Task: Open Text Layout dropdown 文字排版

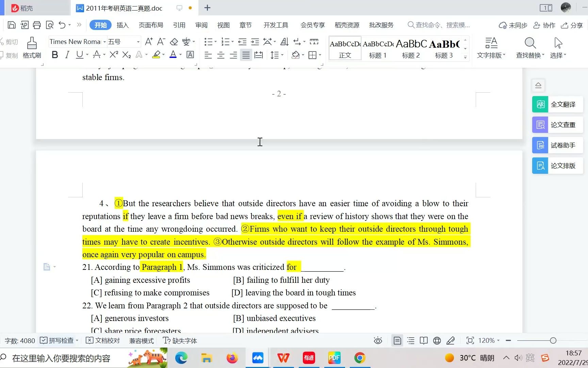Action: point(491,48)
